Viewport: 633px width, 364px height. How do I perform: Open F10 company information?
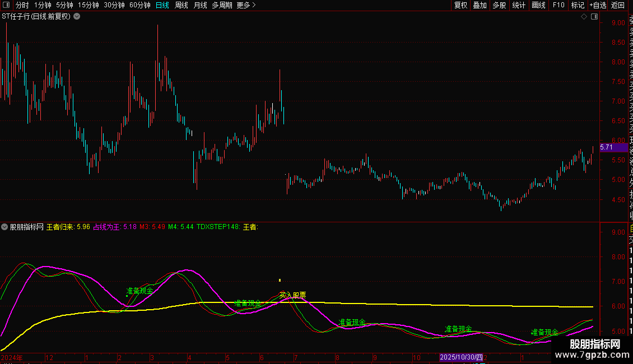(558, 5)
